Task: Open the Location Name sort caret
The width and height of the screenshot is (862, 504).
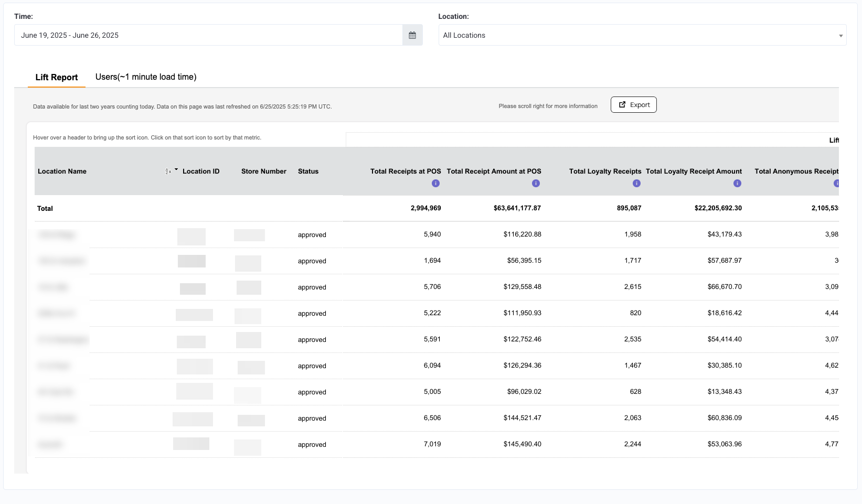Action: [176, 170]
